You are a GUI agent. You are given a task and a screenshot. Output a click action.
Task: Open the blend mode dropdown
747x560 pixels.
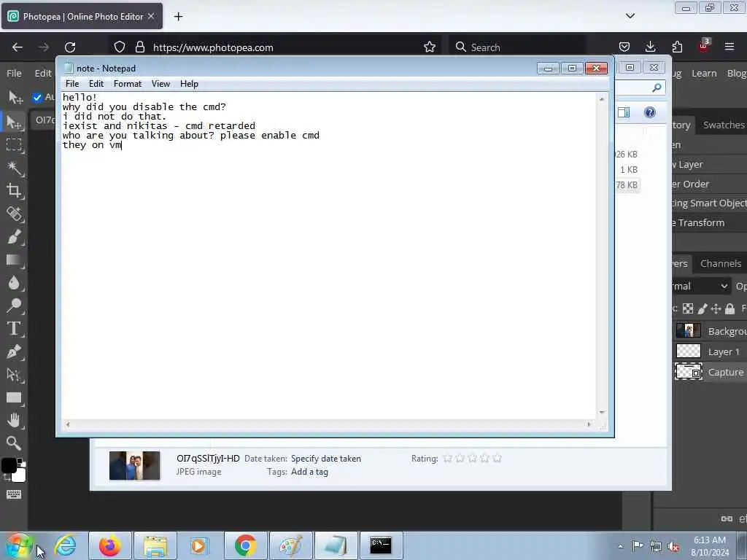tap(701, 286)
